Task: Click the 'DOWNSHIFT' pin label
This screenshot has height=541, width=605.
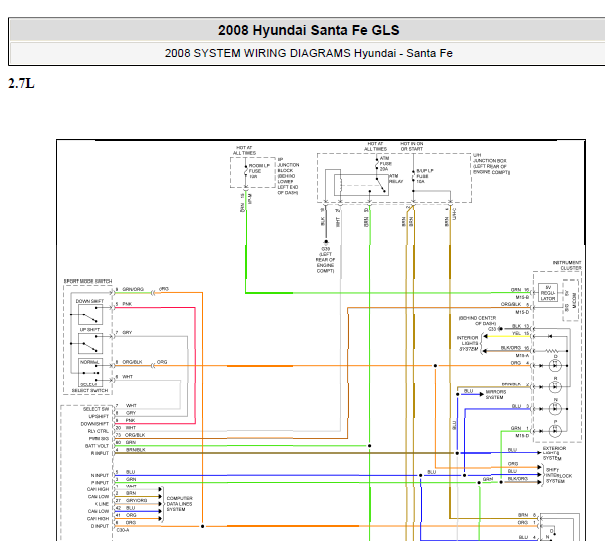Action: click(x=95, y=424)
